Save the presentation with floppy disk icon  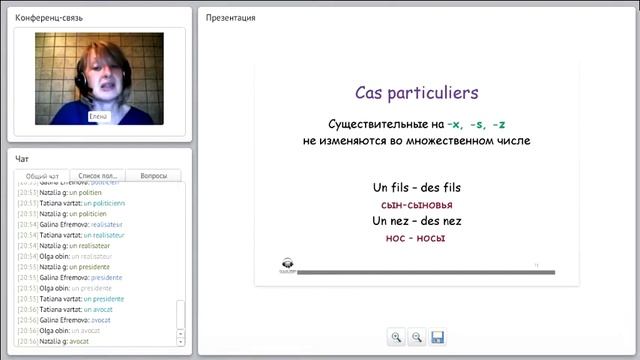(x=437, y=337)
